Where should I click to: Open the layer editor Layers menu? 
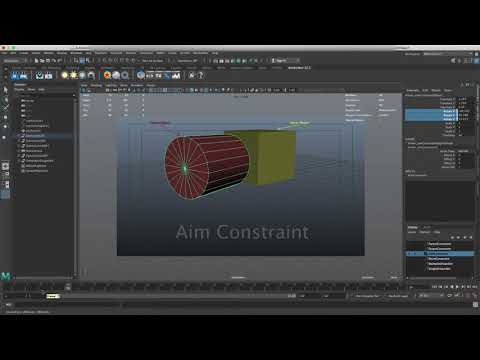pyautogui.click(x=412, y=232)
